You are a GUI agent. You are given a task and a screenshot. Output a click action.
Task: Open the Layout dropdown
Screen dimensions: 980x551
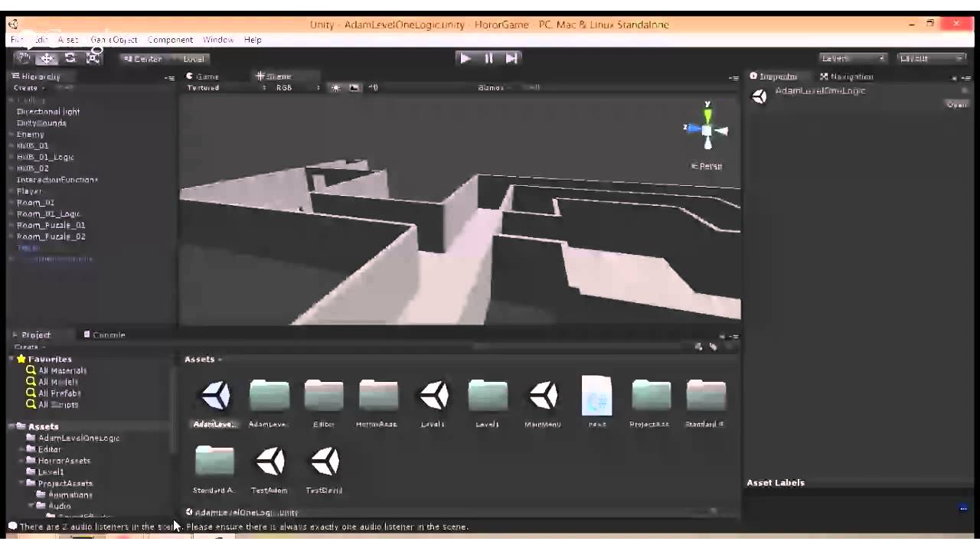click(932, 58)
